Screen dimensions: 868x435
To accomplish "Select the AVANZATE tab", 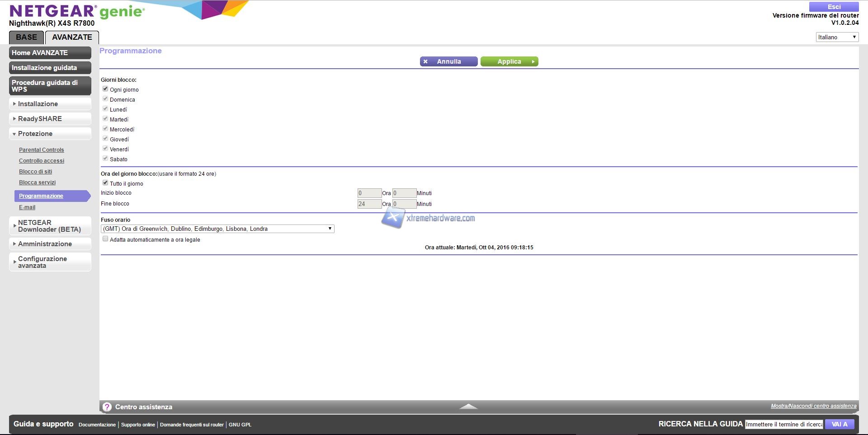I will tap(72, 37).
